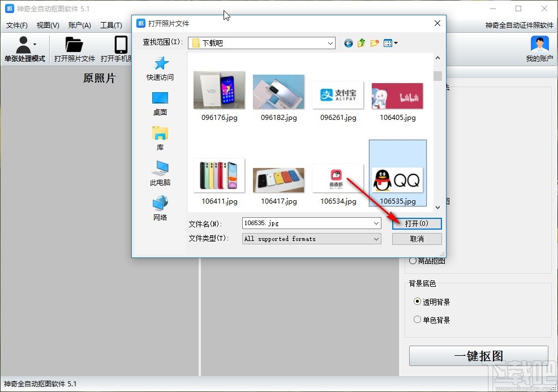Click the 打开 button
The image size is (558, 392).
(418, 223)
